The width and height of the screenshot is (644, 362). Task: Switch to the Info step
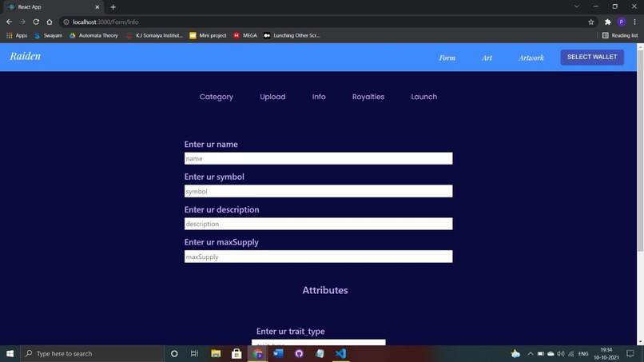point(319,97)
